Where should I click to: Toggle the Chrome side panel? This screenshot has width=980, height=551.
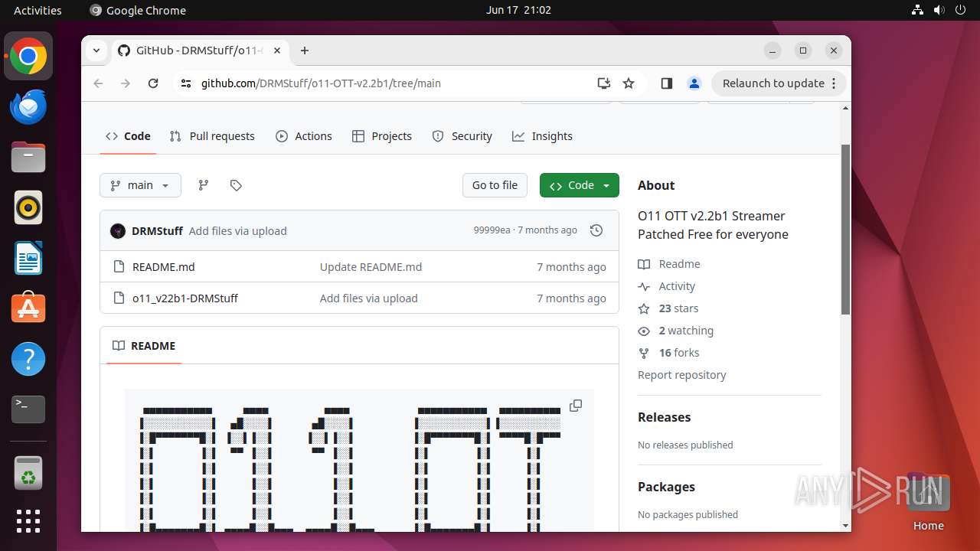tap(667, 83)
